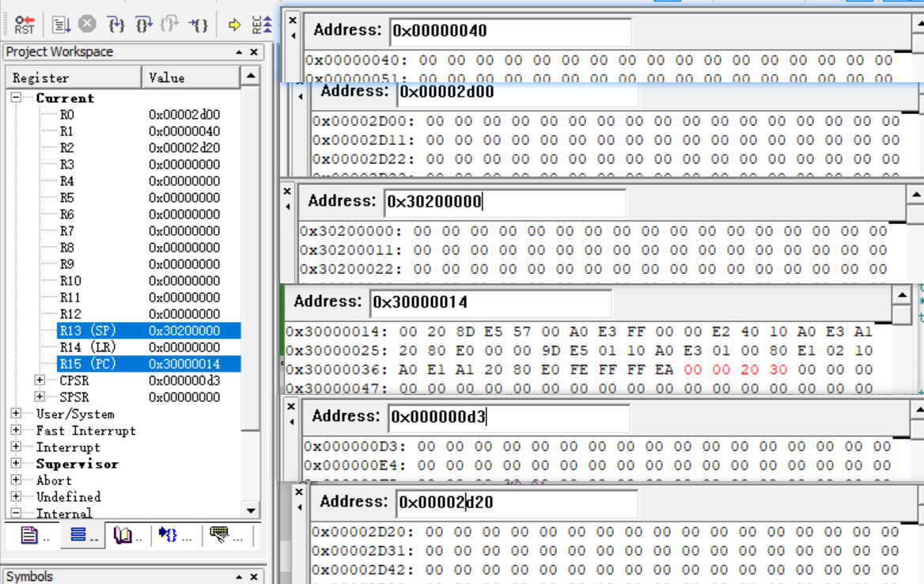The image size is (924, 584).
Task: Close the Project Workspace panel
Action: click(254, 52)
